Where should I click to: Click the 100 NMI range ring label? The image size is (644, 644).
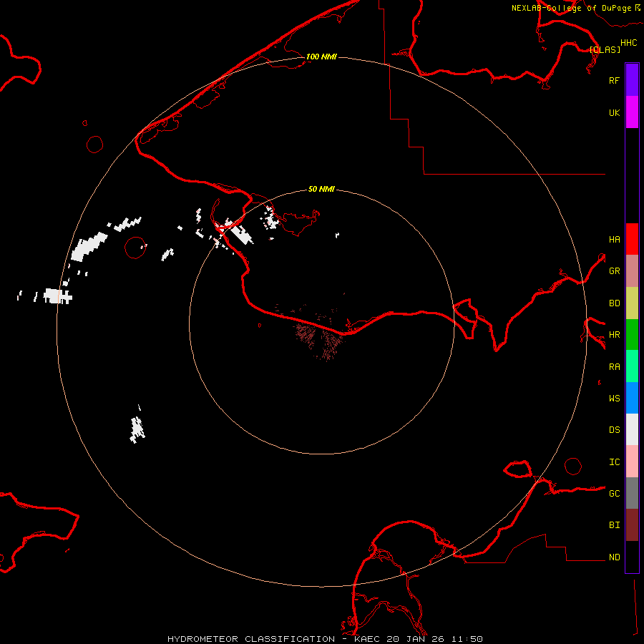coord(321,57)
